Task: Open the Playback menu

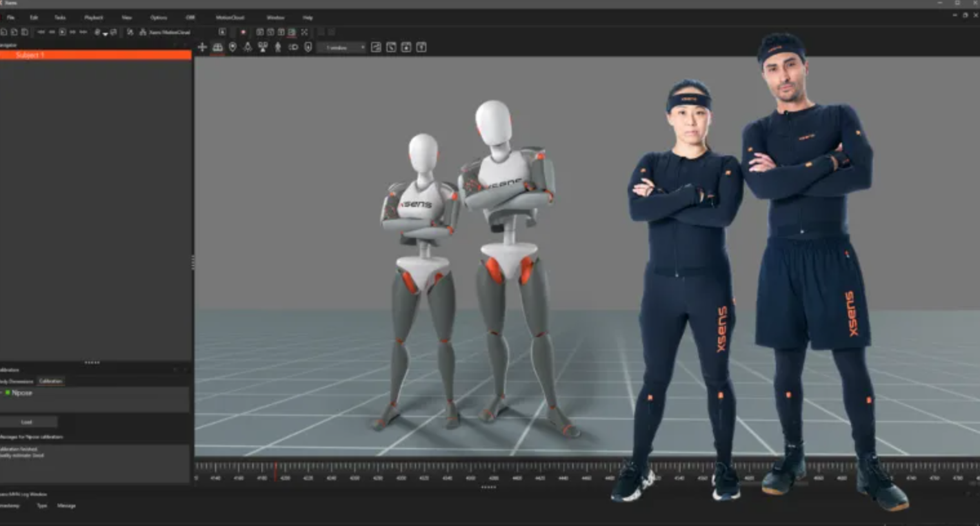Action: click(x=94, y=17)
